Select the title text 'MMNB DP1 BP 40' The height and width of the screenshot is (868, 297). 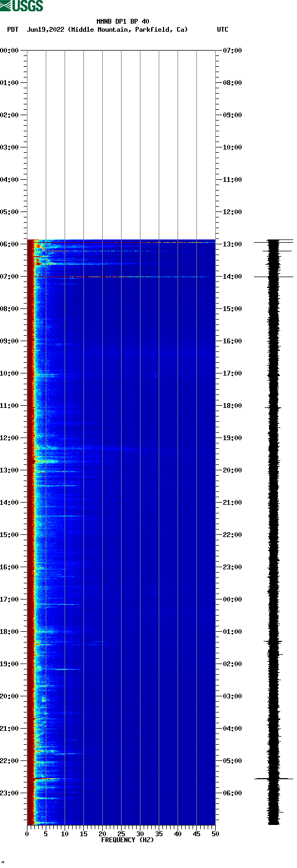pos(123,22)
